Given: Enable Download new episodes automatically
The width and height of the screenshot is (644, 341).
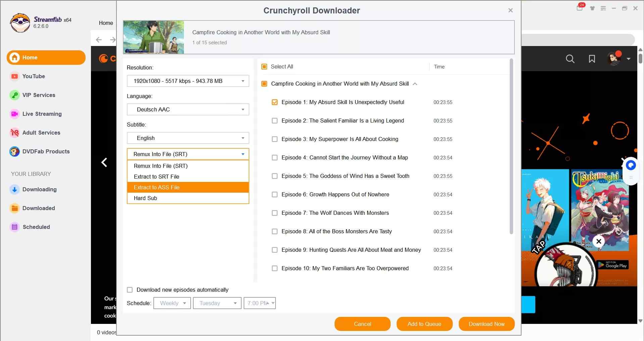Looking at the screenshot, I should (130, 290).
